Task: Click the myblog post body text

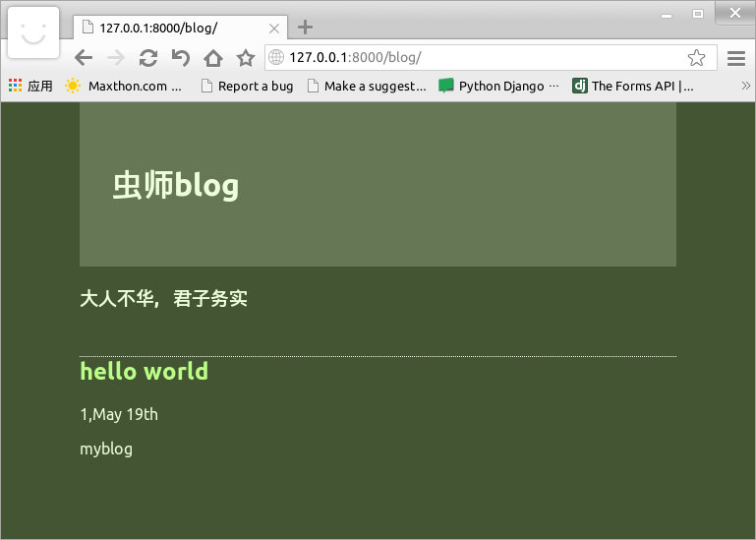Action: tap(106, 449)
